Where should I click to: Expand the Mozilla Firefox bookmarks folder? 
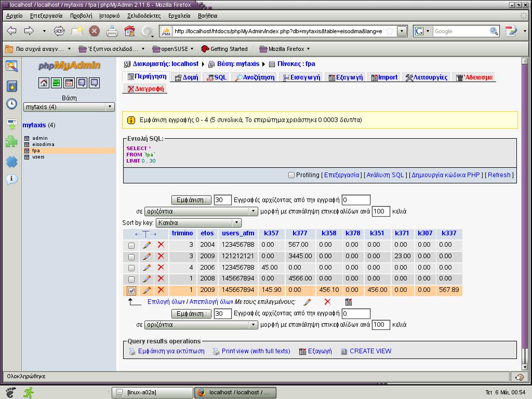coord(285,49)
